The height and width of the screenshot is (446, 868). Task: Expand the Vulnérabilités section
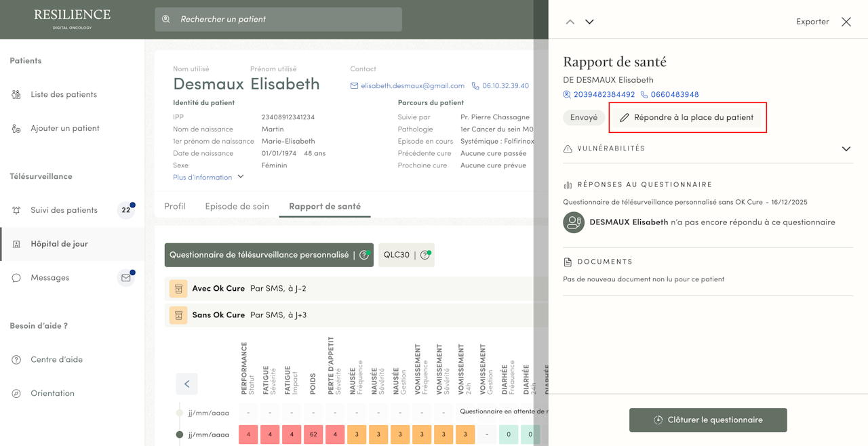846,148
